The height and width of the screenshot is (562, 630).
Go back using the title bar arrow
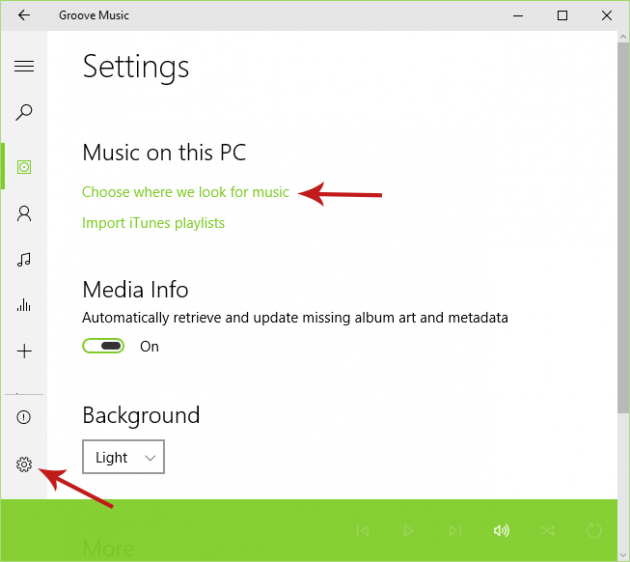tap(24, 15)
